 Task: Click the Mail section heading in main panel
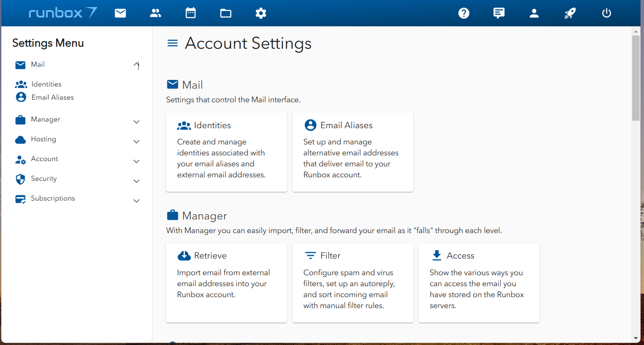192,85
